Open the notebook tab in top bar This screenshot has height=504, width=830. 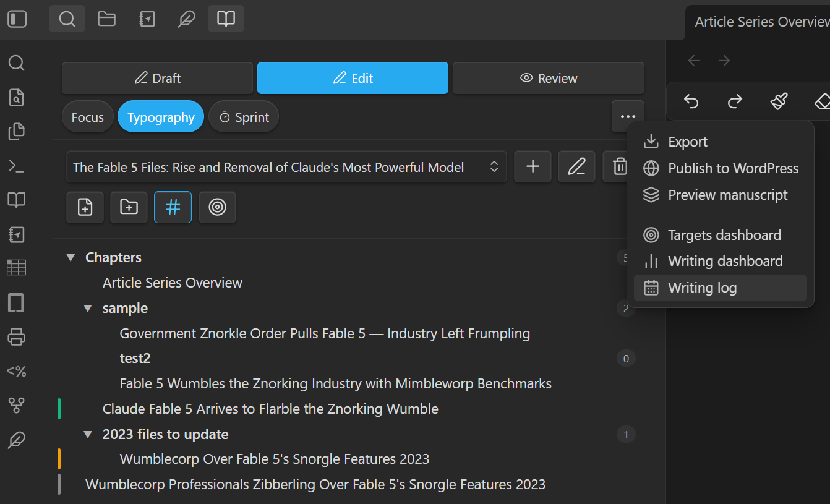point(147,19)
